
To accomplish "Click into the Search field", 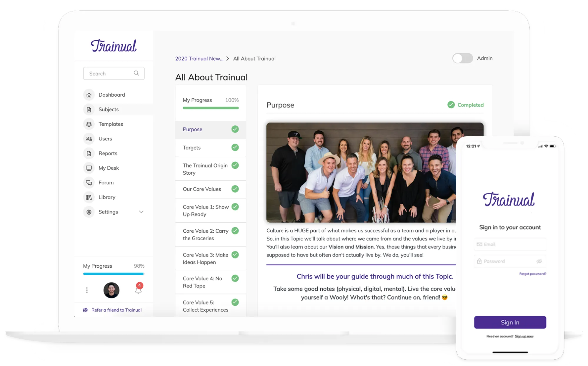I will tap(114, 73).
